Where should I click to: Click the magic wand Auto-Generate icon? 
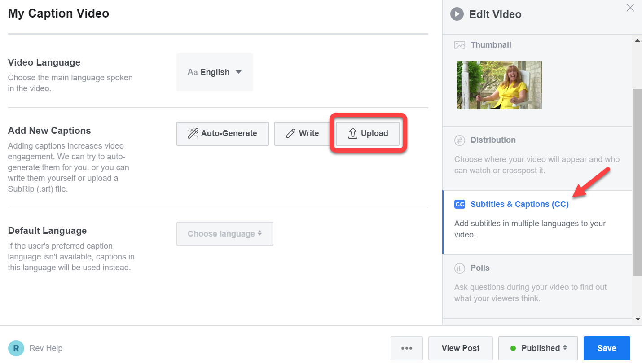[x=193, y=133]
